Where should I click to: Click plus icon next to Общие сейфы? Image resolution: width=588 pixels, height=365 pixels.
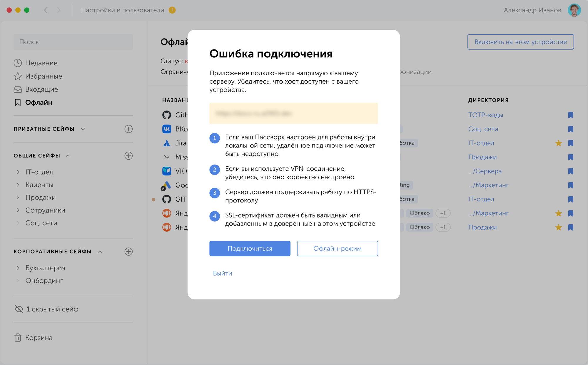click(x=128, y=156)
